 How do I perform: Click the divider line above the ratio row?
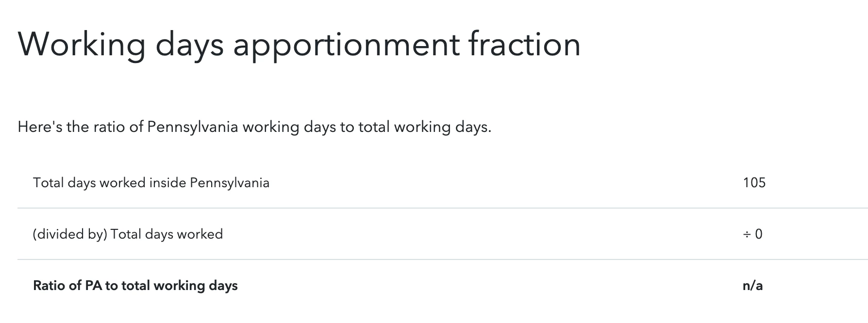(443, 259)
